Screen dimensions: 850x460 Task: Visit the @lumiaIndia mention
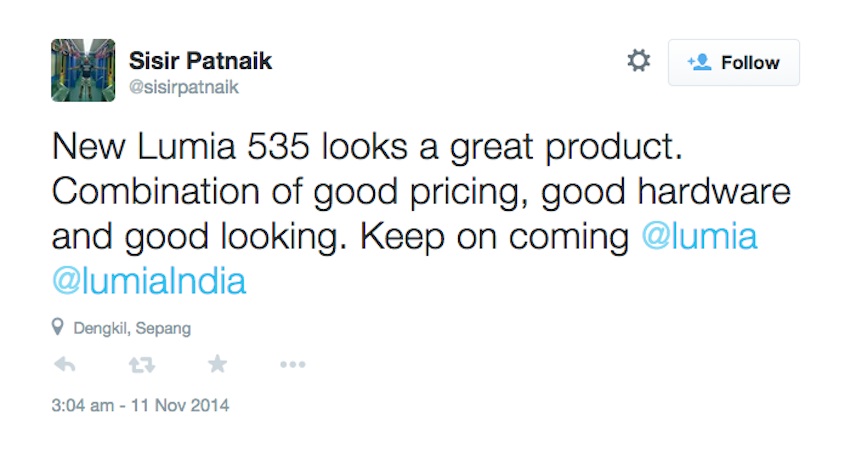coord(149,281)
